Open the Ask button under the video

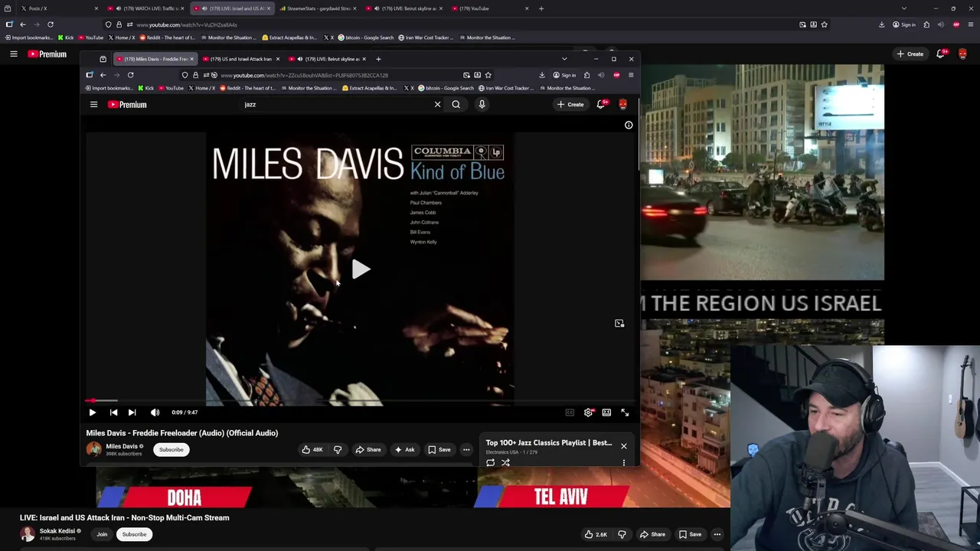pyautogui.click(x=404, y=450)
